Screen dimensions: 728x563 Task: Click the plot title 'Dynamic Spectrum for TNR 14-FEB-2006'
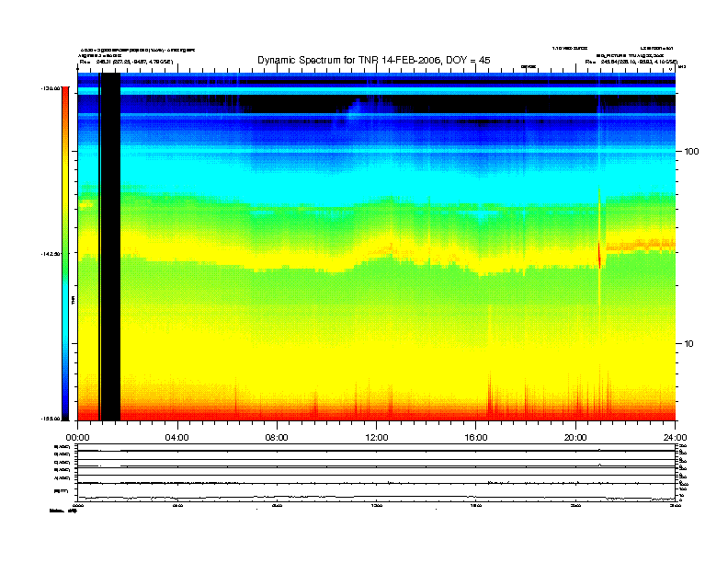click(348, 61)
